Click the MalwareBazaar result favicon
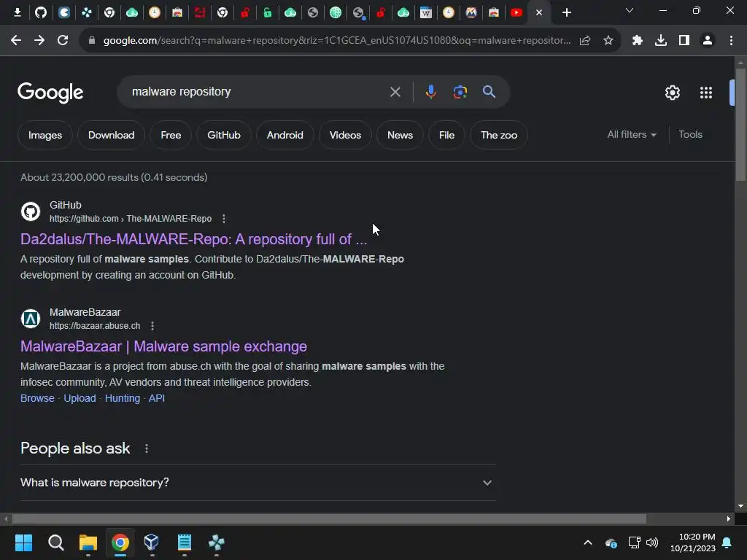Image resolution: width=747 pixels, height=560 pixels. coord(31,319)
